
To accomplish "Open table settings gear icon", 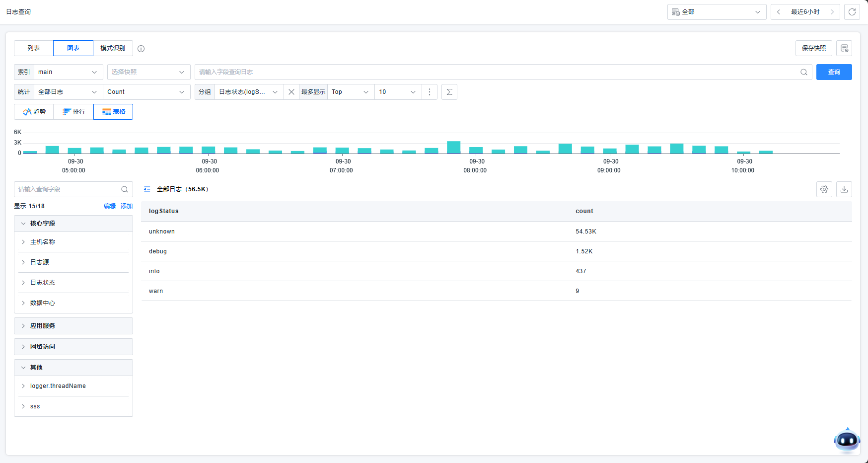I will (824, 189).
